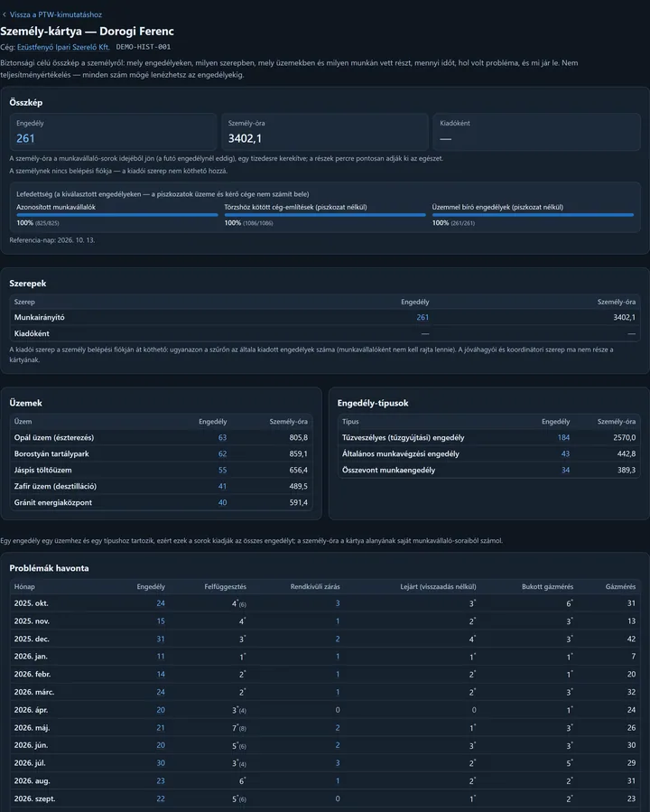Open Rendkívüli zárás count for 2025. okt.

point(338,603)
